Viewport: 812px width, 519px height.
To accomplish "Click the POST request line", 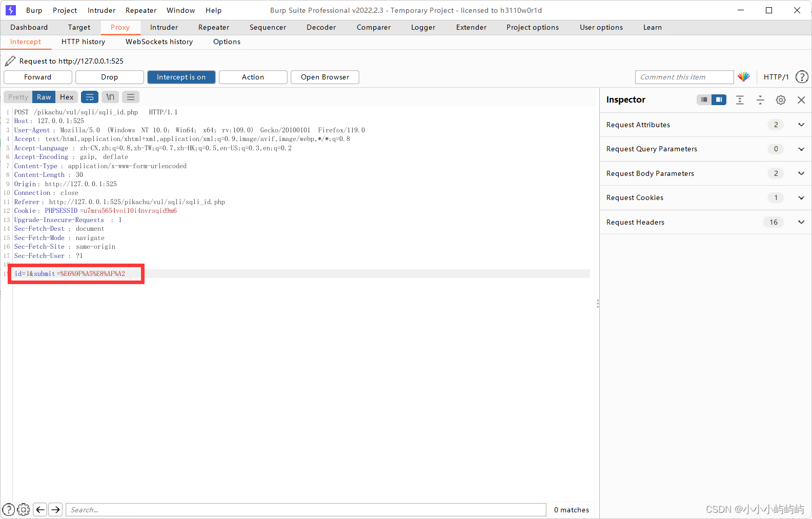I will pyautogui.click(x=96, y=112).
